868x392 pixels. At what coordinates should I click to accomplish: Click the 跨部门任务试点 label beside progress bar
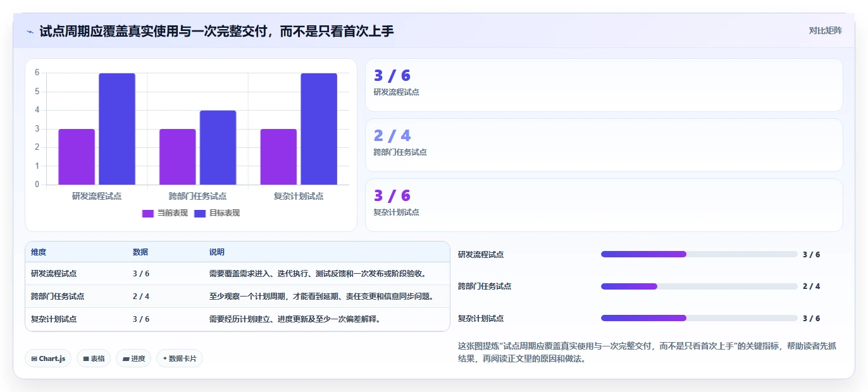pyautogui.click(x=485, y=286)
